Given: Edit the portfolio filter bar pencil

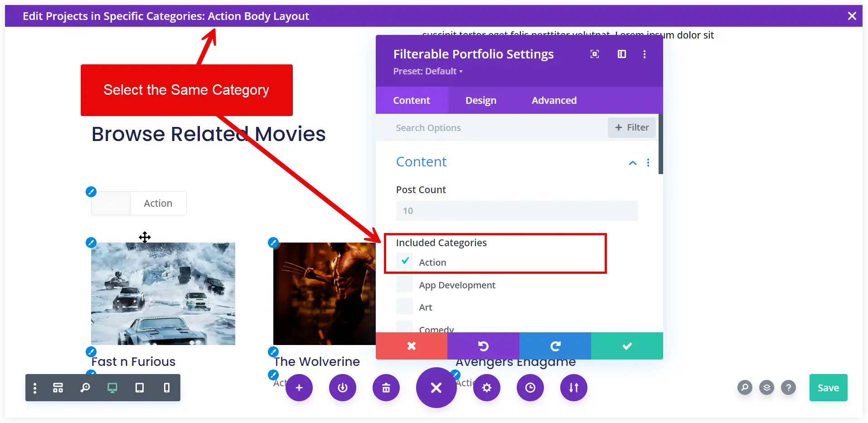Looking at the screenshot, I should 91,192.
